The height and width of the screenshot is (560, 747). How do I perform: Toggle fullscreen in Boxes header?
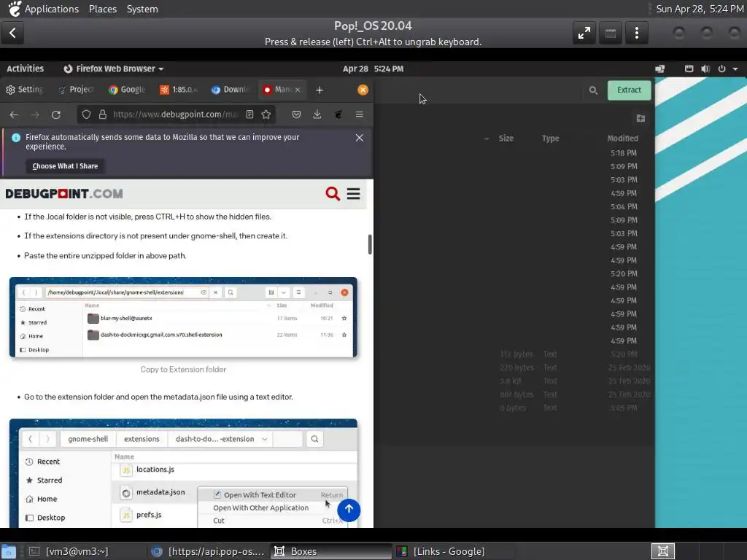point(584,33)
